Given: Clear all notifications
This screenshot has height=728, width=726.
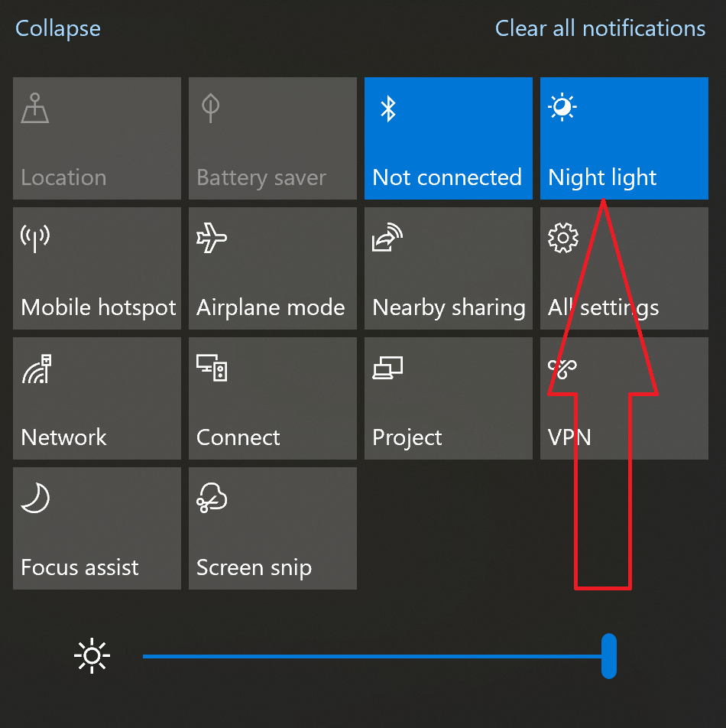Looking at the screenshot, I should click(x=600, y=28).
